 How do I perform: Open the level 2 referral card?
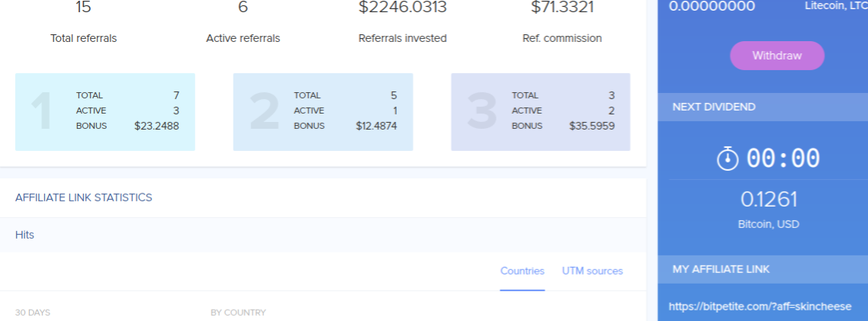[x=323, y=112]
